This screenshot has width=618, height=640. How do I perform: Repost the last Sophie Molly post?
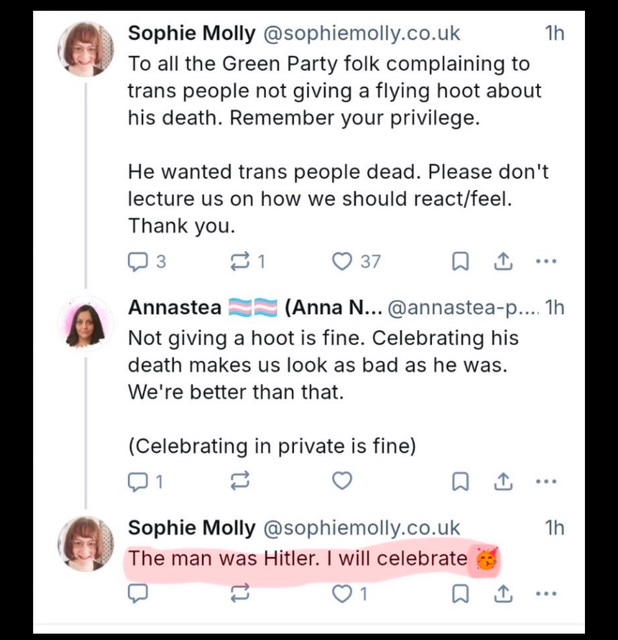point(239,593)
